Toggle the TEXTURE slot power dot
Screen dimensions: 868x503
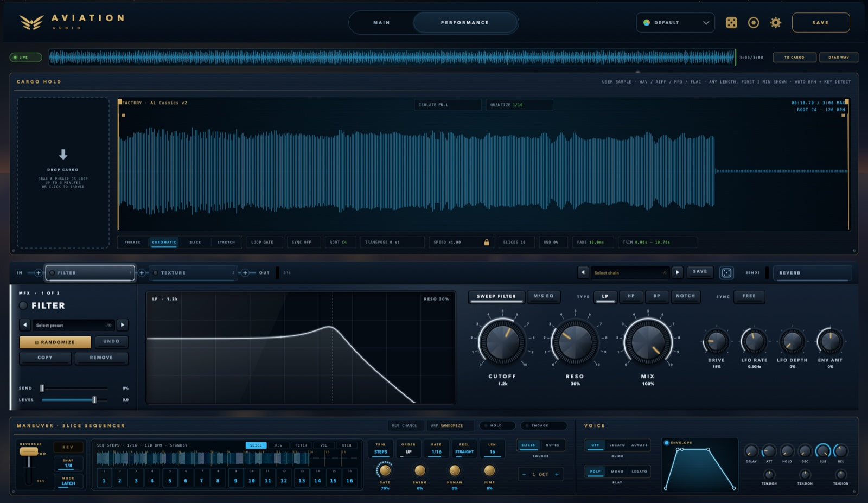155,273
